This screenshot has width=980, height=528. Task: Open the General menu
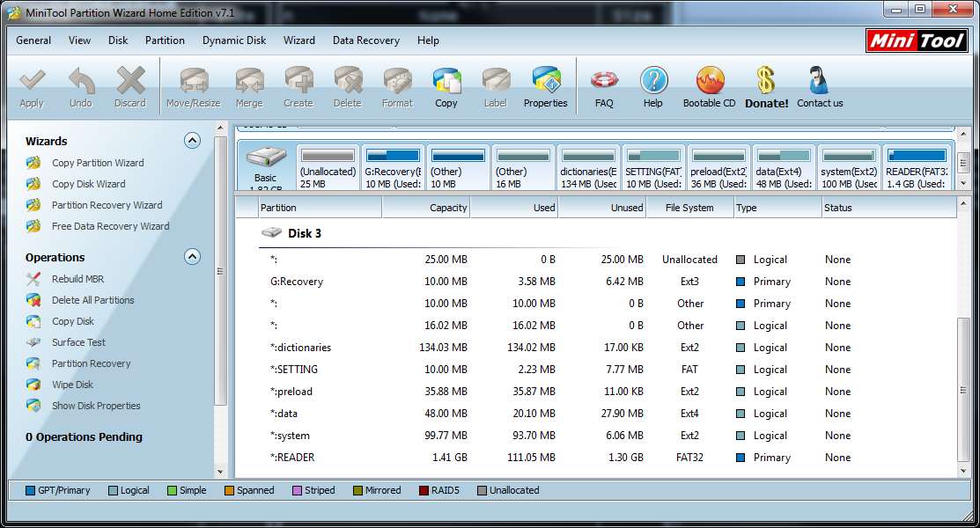coord(33,40)
